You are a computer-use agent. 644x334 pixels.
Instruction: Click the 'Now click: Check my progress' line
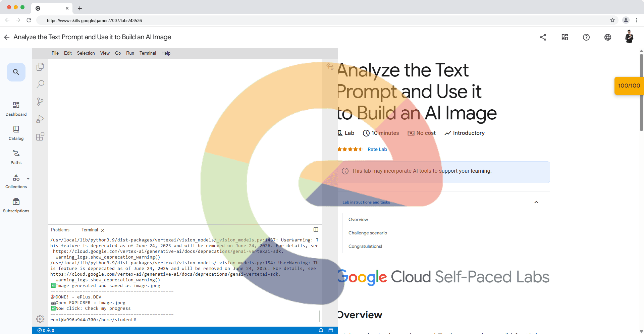[x=91, y=309]
